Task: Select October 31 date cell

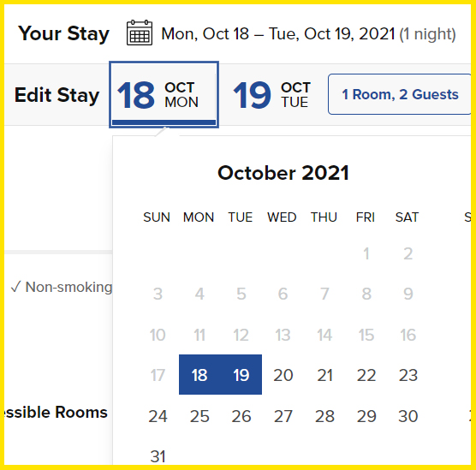Action: [x=158, y=456]
